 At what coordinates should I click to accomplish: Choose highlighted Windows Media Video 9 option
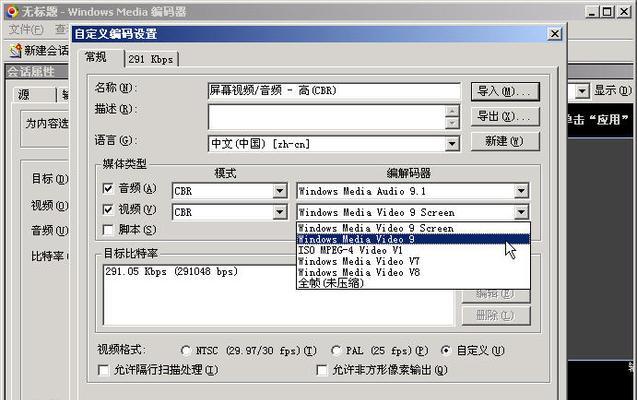(x=413, y=239)
